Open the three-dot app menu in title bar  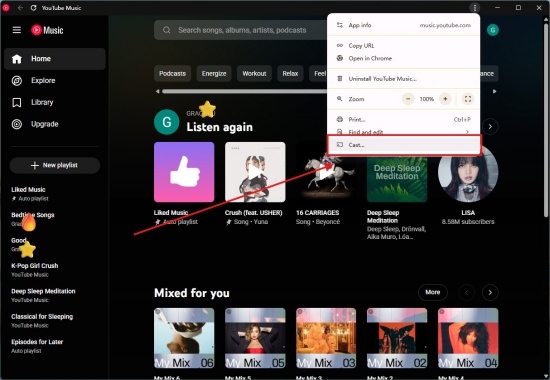coord(474,8)
